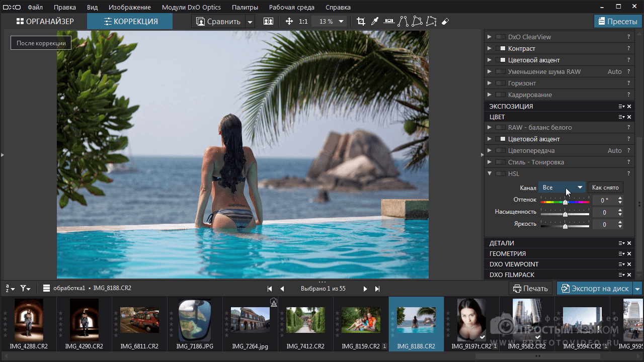Open the Модули DxO Optics menu

191,8
